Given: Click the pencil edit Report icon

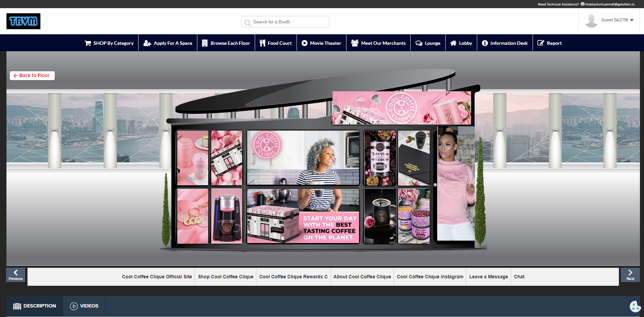Looking at the screenshot, I should (541, 43).
